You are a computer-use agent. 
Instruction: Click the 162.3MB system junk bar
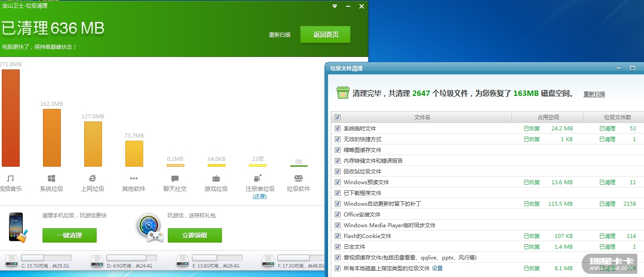click(51, 138)
